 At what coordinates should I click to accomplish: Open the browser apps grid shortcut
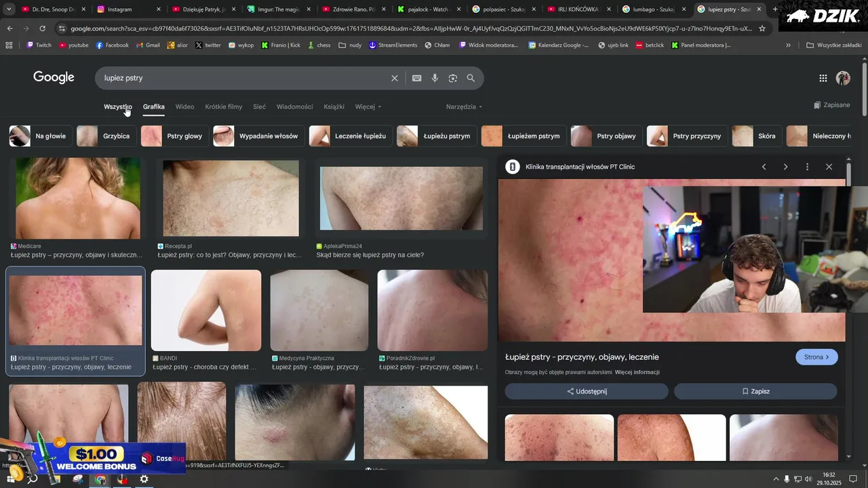(9, 45)
